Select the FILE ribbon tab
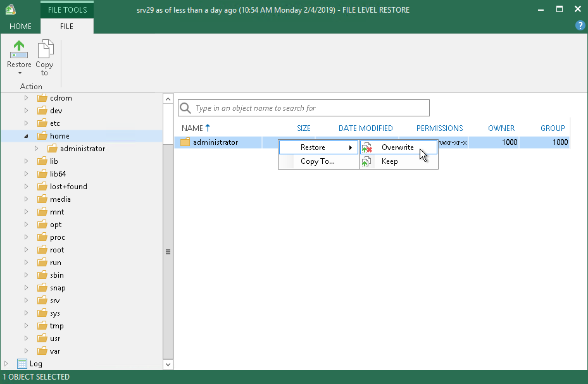The height and width of the screenshot is (384, 588). (x=66, y=26)
